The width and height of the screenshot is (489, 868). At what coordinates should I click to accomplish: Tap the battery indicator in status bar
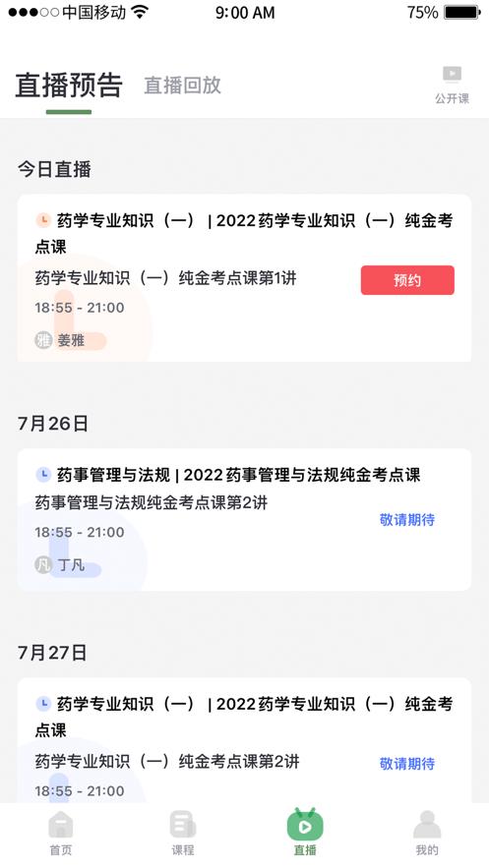point(462,12)
